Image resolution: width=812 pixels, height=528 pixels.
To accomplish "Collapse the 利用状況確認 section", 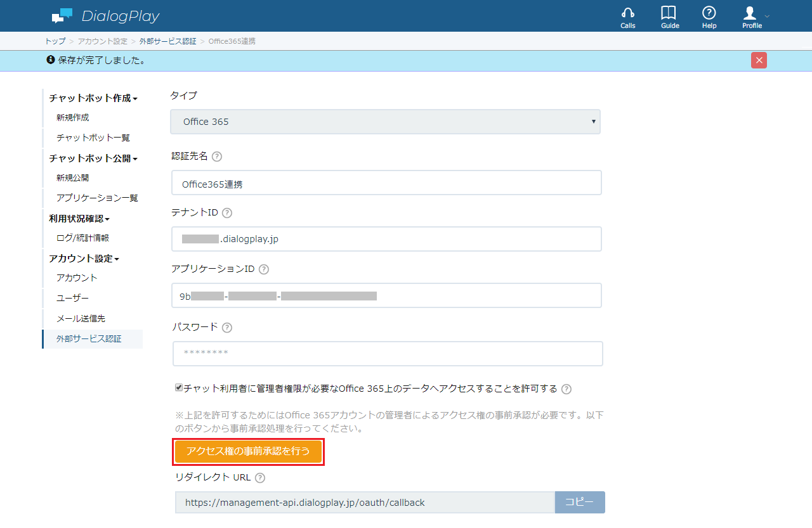I will coord(79,219).
